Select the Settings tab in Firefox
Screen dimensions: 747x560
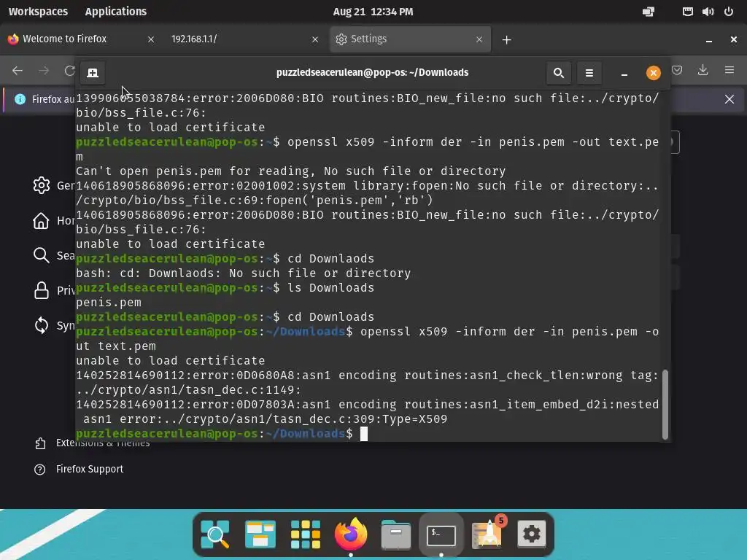point(410,39)
